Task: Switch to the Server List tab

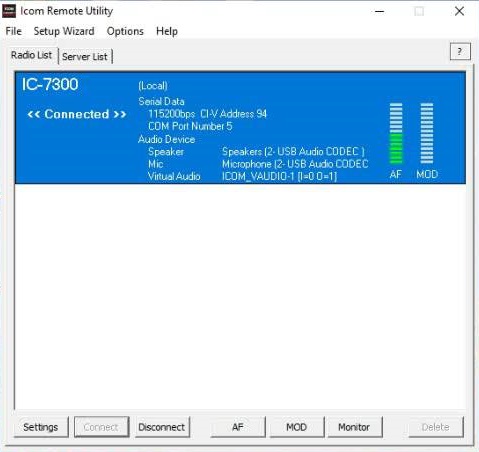Action: click(x=85, y=57)
